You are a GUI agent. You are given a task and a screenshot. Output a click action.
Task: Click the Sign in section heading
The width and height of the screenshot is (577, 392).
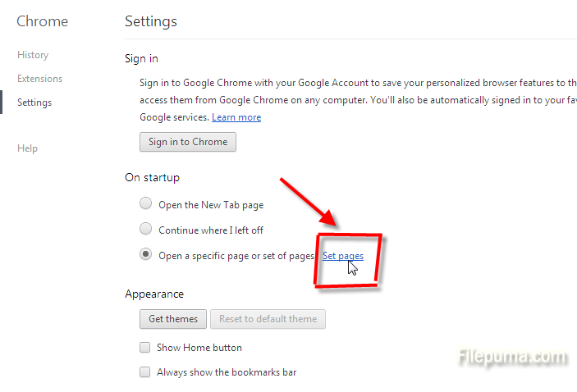tap(141, 59)
